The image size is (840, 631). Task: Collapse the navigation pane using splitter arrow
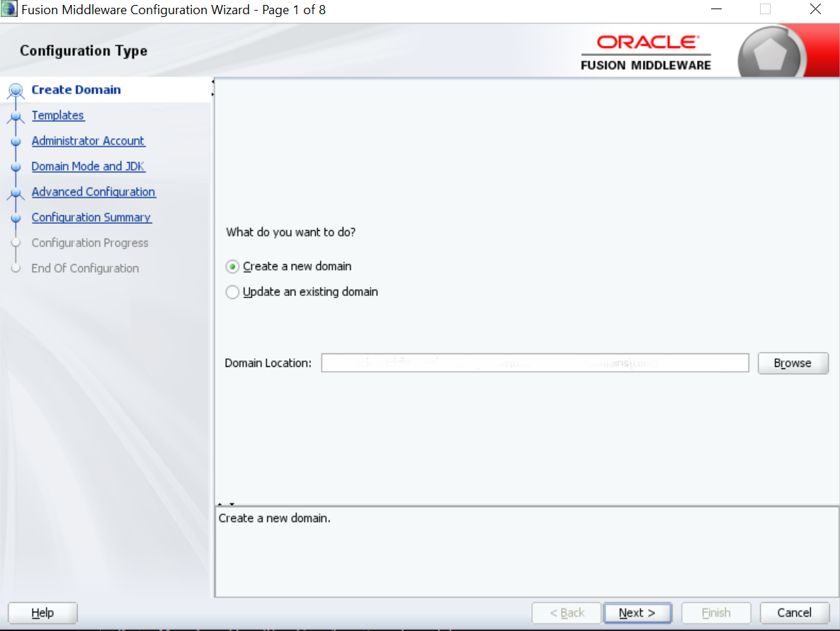point(212,82)
